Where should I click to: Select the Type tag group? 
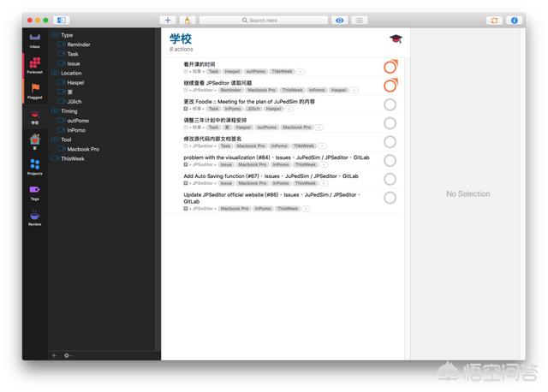[x=67, y=35]
